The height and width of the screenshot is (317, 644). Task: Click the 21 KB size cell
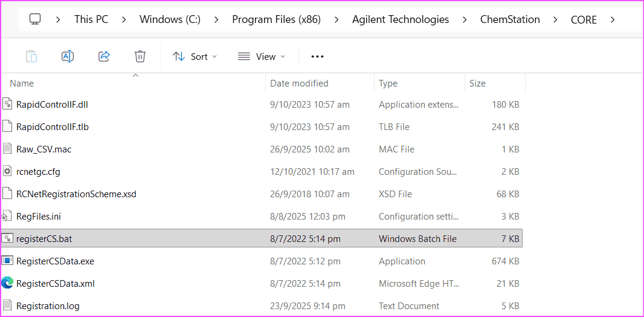pos(509,283)
